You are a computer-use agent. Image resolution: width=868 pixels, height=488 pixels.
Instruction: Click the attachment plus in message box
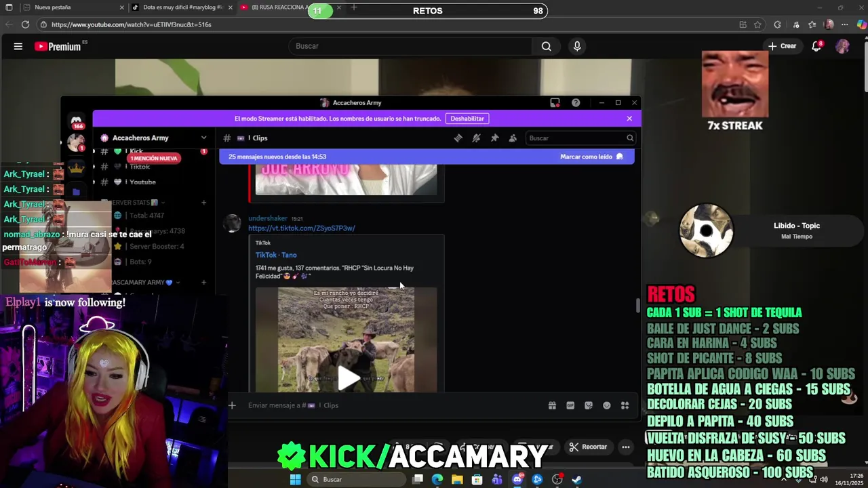232,405
